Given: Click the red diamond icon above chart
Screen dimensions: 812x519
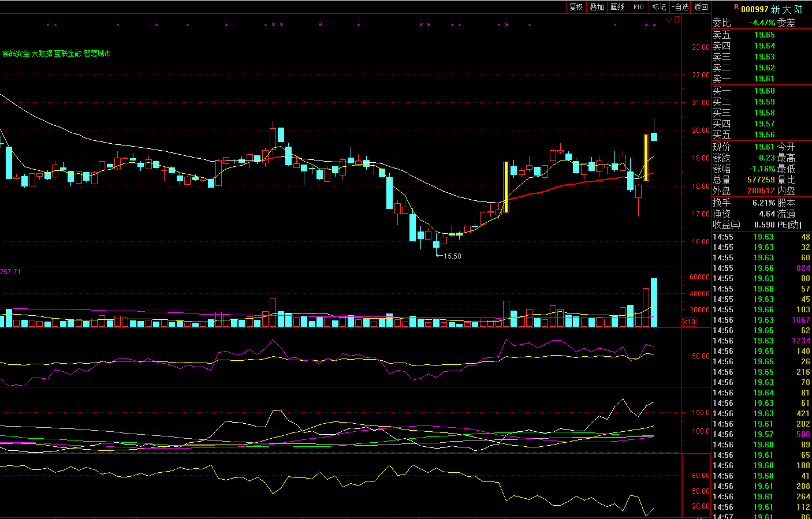Looking at the screenshot, I should [669, 20].
